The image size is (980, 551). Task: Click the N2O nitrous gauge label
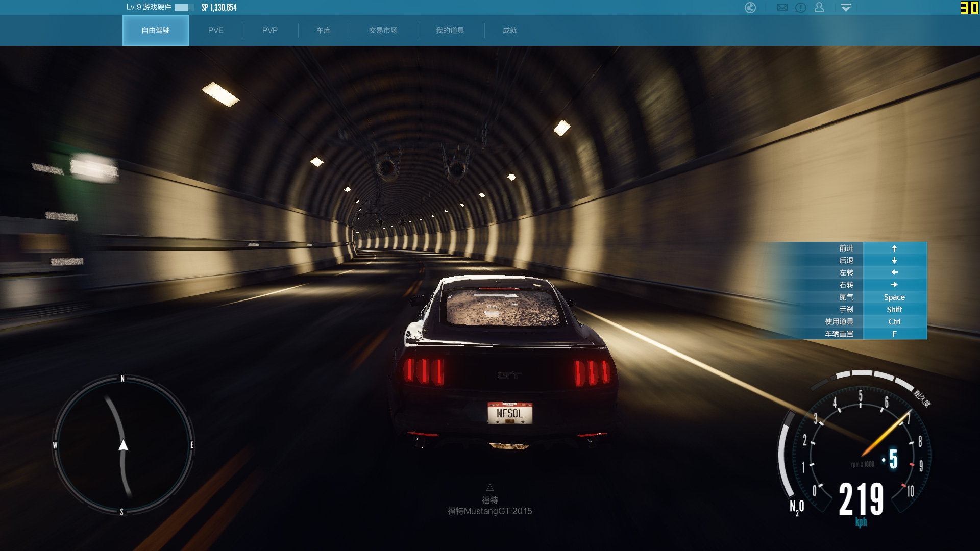click(x=797, y=508)
